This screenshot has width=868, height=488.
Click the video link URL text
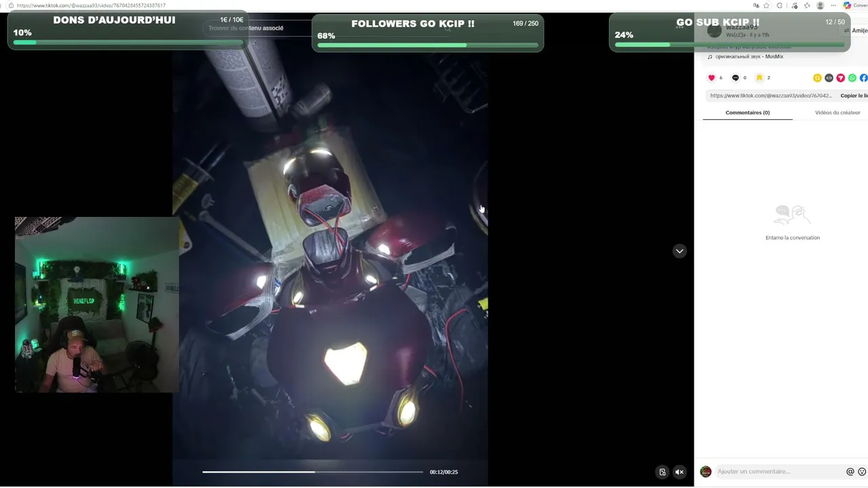(x=771, y=96)
